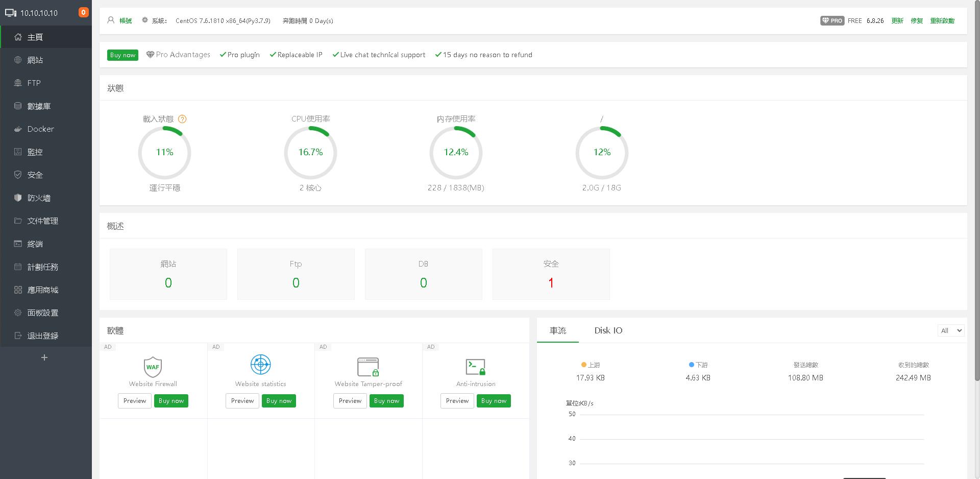This screenshot has width=980, height=479.
Task: Click the 退出登錄 logout icon
Action: pos(18,336)
